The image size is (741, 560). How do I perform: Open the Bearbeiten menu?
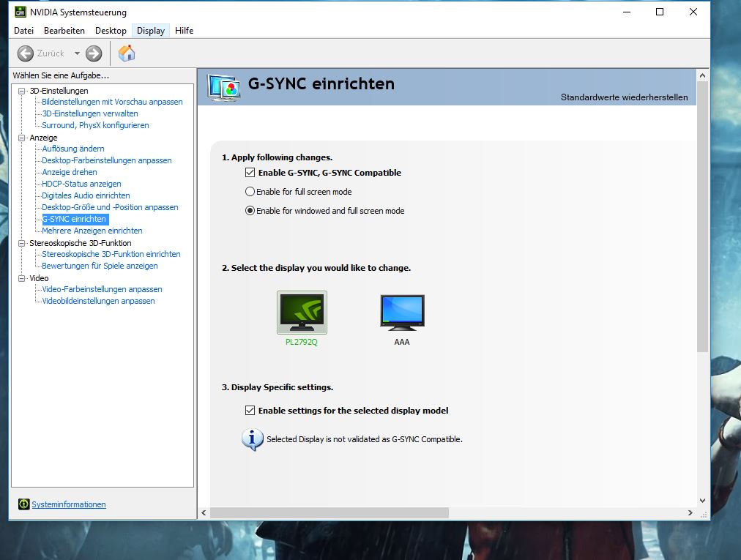click(64, 31)
